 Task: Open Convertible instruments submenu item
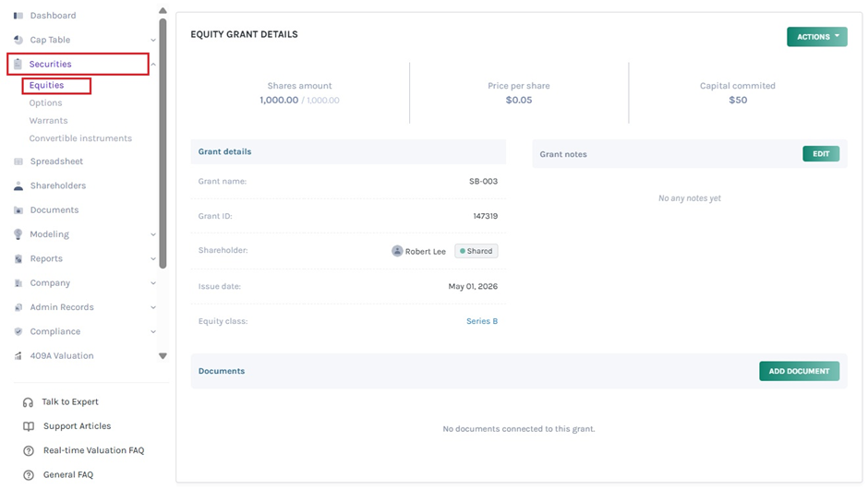(x=80, y=138)
